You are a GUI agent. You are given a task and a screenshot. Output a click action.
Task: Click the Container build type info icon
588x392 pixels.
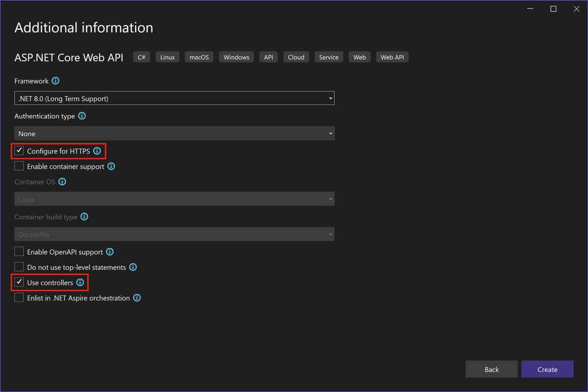point(84,216)
